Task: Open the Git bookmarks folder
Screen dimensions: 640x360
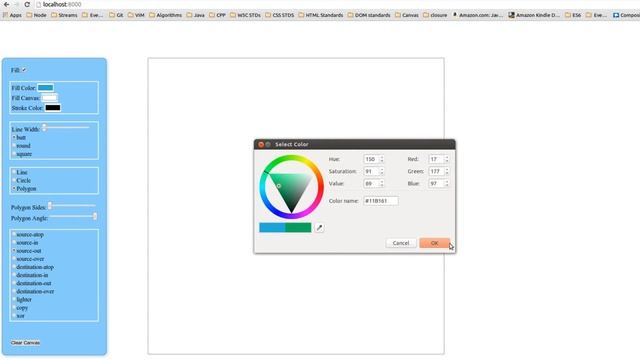Action: pyautogui.click(x=116, y=15)
